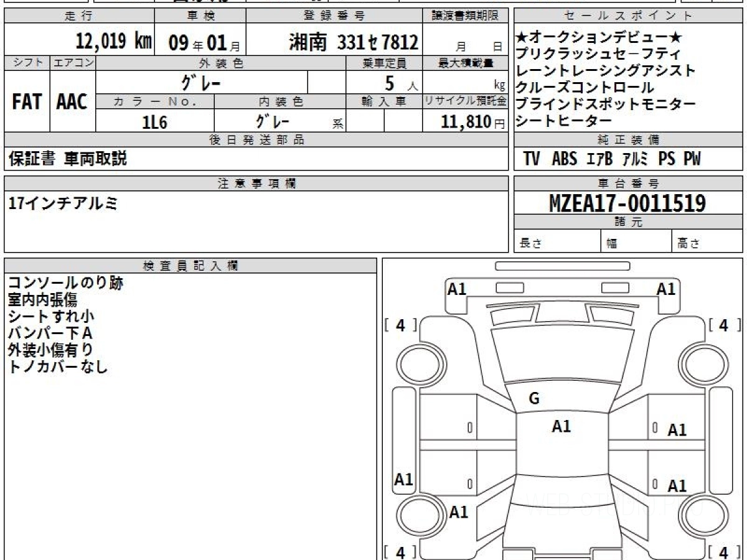This screenshot has height=560, width=747.
Task: Click the カラーNo. label
Action: pos(155,101)
